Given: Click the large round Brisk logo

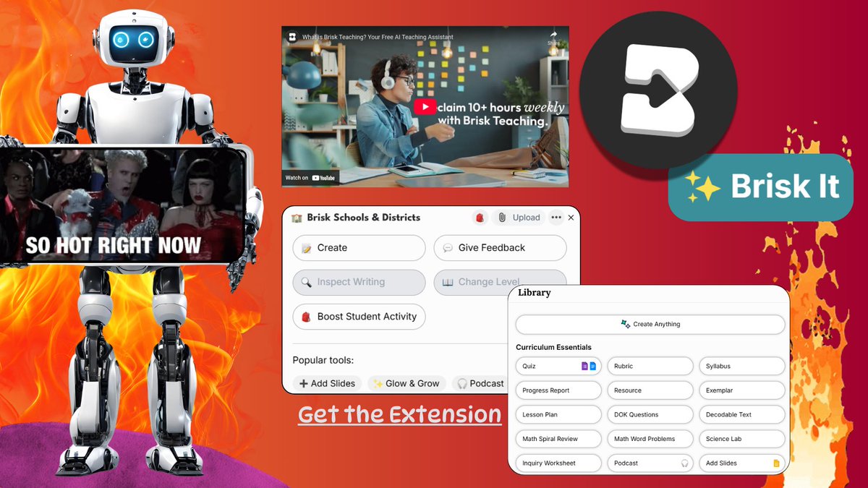Looking at the screenshot, I should 658,90.
